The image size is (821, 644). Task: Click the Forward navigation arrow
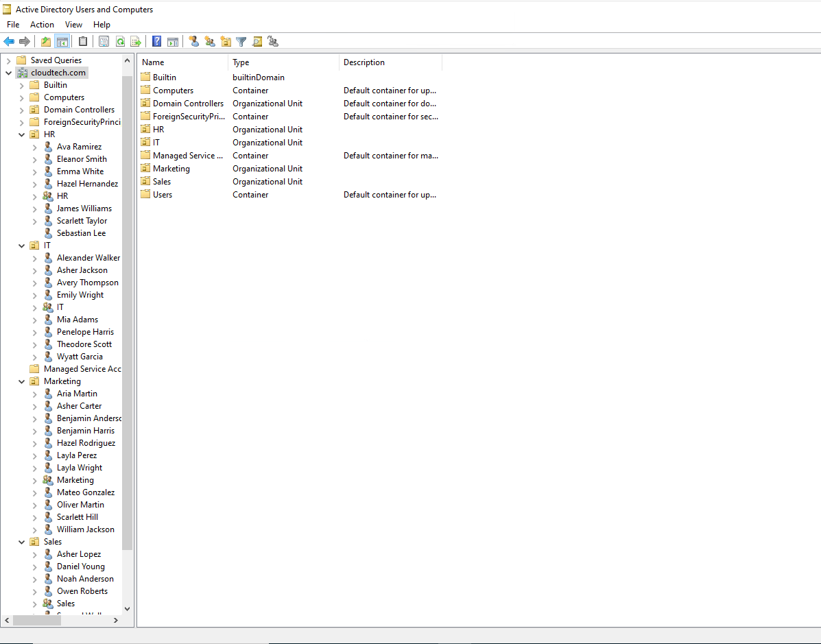click(26, 41)
